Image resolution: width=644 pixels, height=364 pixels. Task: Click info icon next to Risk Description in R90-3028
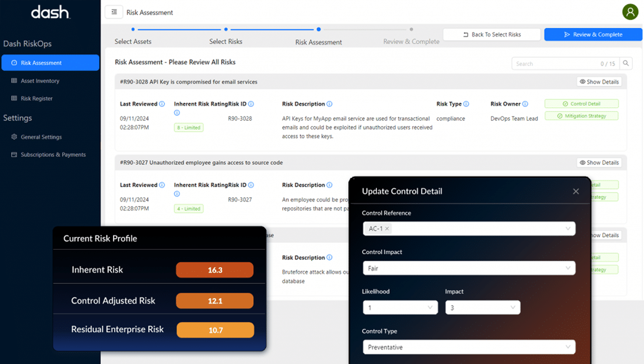329,104
